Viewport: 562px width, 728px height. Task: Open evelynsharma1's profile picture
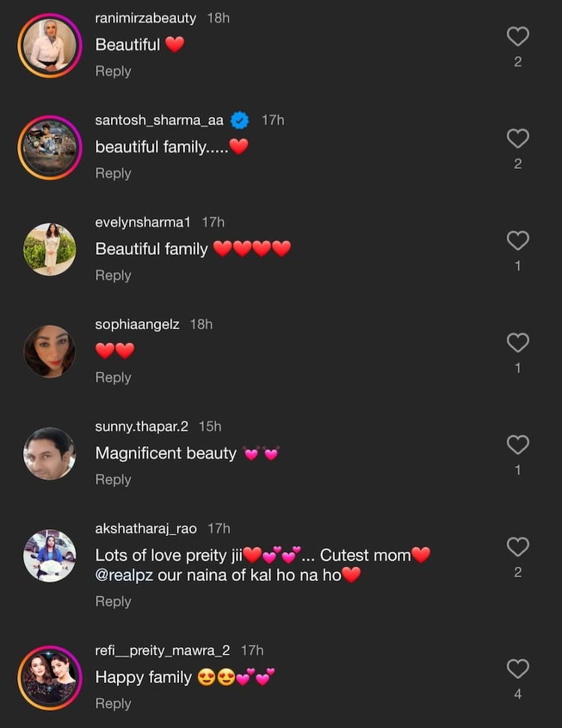pos(49,249)
